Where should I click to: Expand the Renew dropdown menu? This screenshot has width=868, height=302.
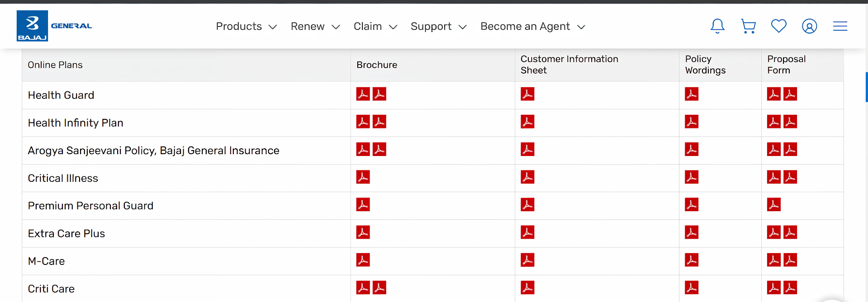click(315, 27)
